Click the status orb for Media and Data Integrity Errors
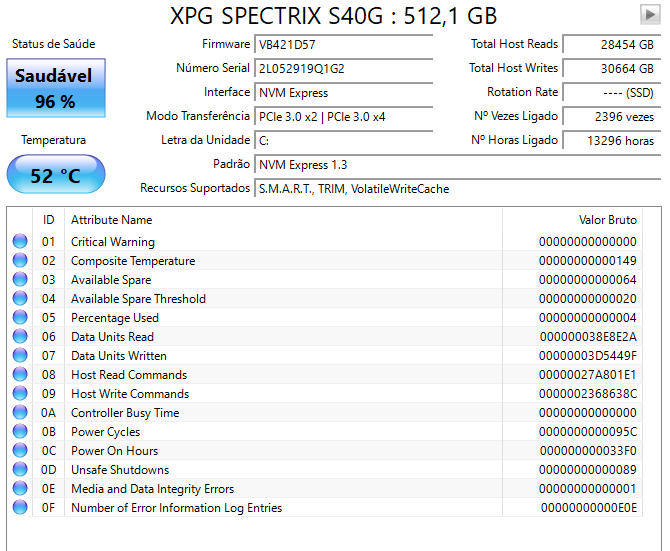670x551 pixels. pos(20,488)
